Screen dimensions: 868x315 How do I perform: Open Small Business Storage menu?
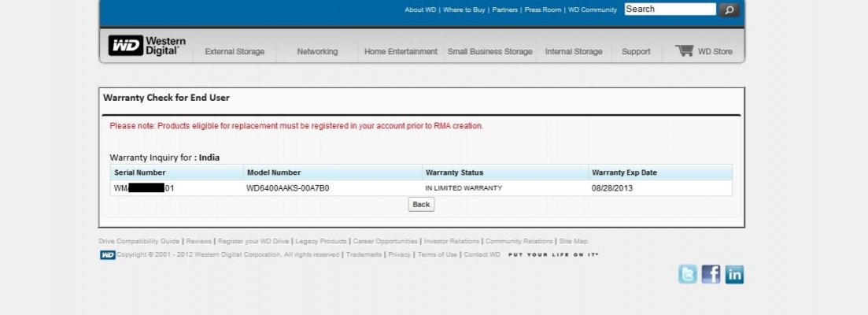(x=490, y=51)
